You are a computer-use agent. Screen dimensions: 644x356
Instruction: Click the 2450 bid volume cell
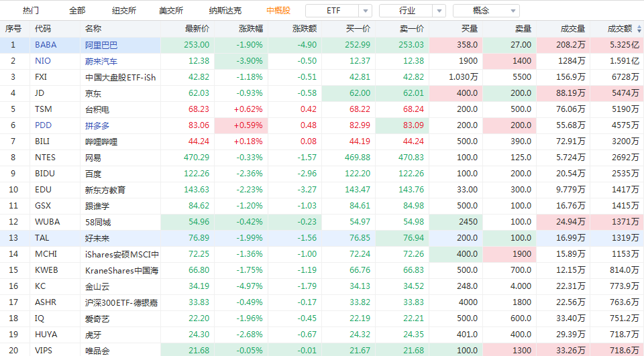click(x=456, y=222)
